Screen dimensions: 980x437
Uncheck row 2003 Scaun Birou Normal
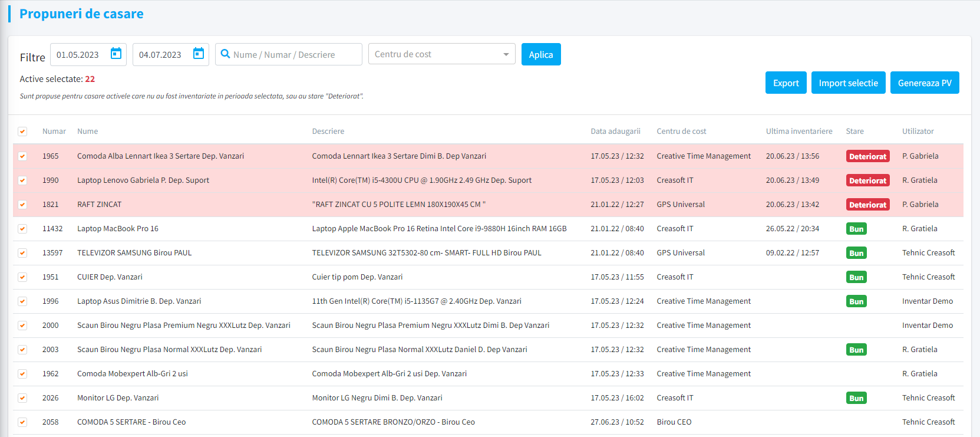[22, 350]
